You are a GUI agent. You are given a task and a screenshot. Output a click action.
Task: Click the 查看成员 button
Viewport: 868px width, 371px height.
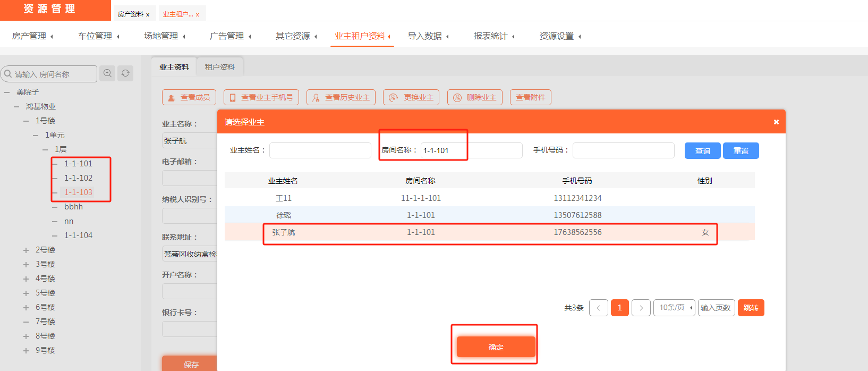point(189,97)
